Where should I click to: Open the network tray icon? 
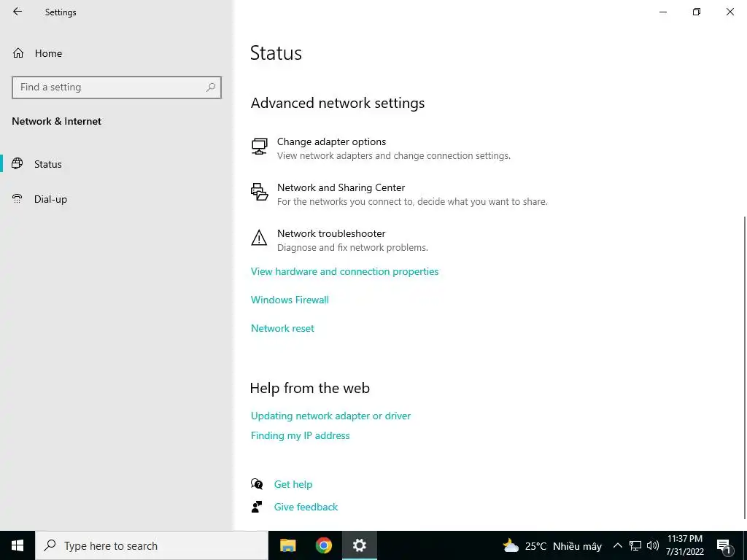click(x=635, y=545)
